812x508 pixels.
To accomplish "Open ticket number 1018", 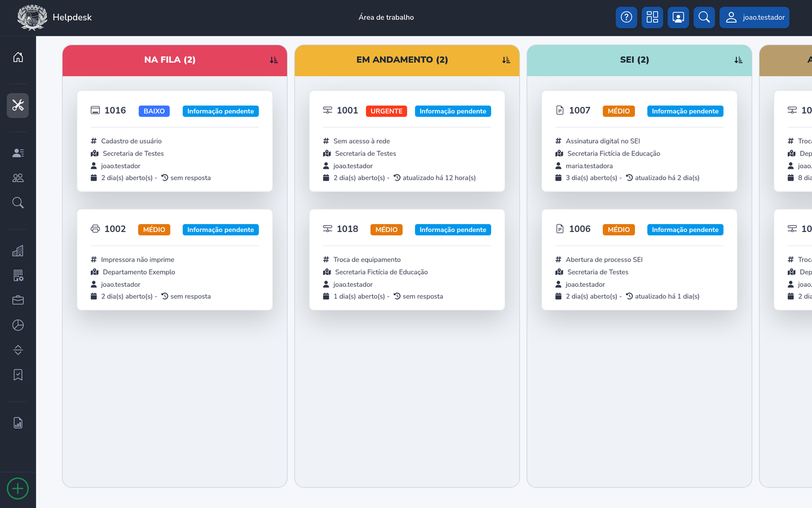I will pos(347,229).
